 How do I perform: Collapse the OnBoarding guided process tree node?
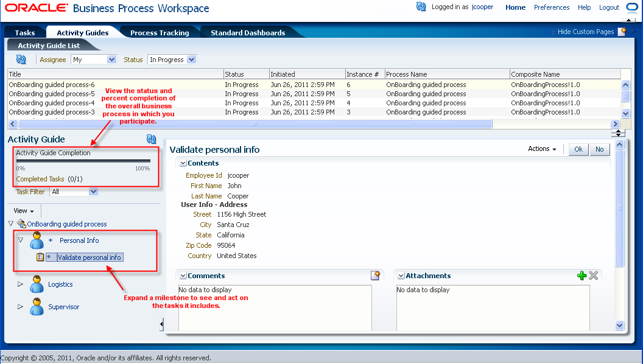(x=11, y=224)
